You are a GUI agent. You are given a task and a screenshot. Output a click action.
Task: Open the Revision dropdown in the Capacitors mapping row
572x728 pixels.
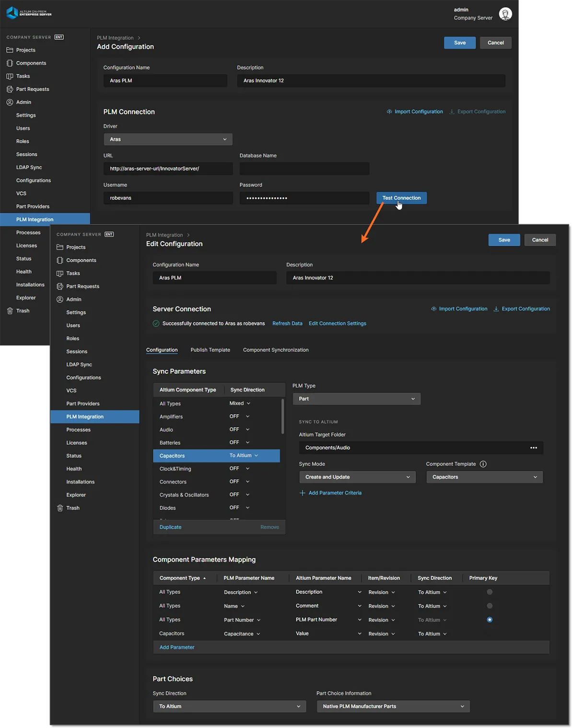click(x=382, y=634)
